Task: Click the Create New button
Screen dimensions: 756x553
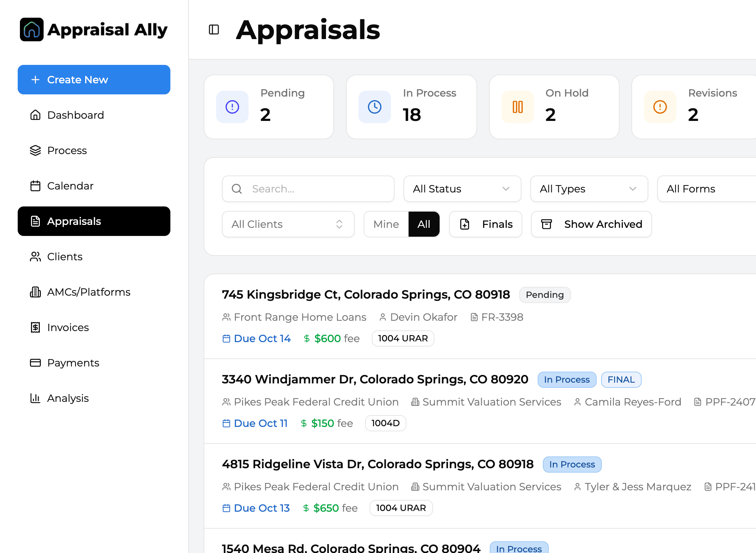Action: click(x=94, y=80)
